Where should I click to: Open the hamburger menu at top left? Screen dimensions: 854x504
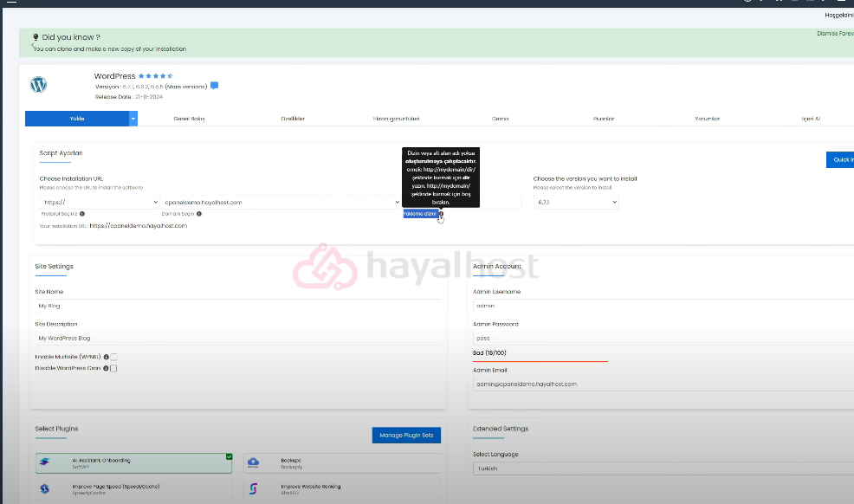(x=11, y=3)
